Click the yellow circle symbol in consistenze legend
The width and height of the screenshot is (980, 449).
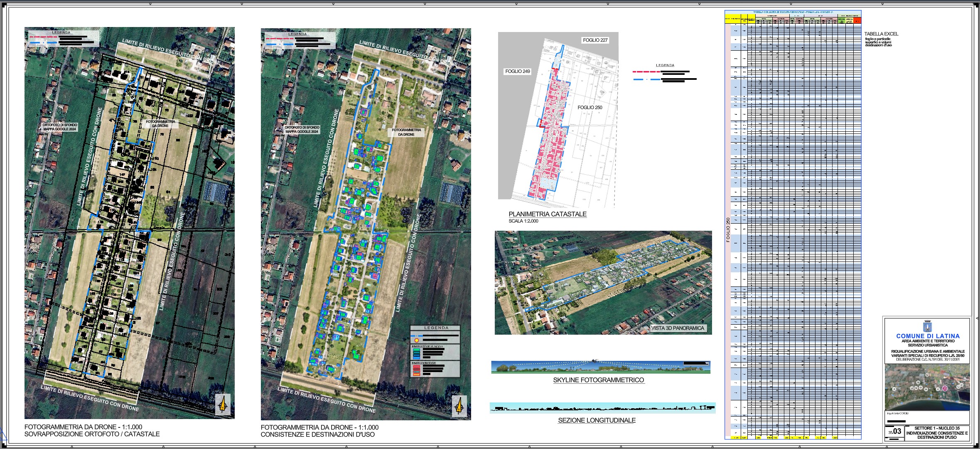click(417, 340)
